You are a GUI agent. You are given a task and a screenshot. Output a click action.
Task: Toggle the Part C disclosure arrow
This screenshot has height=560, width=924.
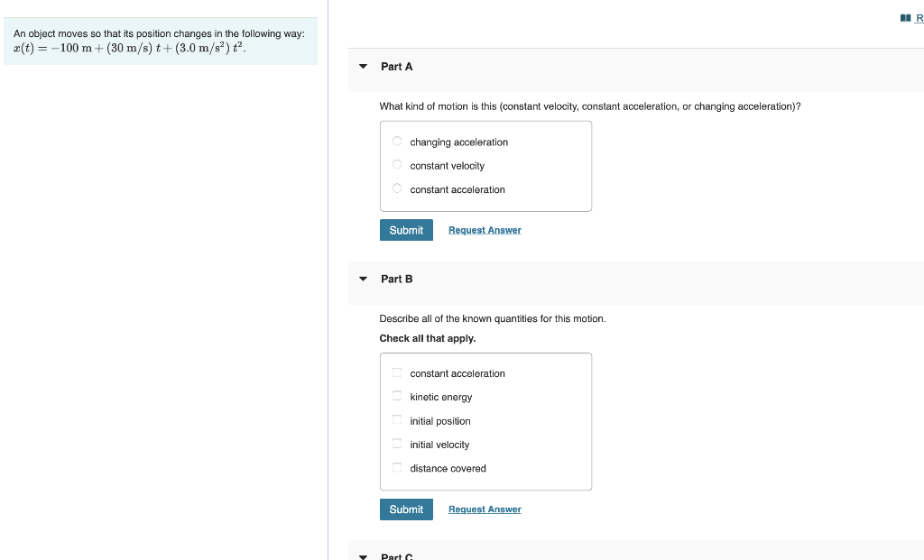363,556
